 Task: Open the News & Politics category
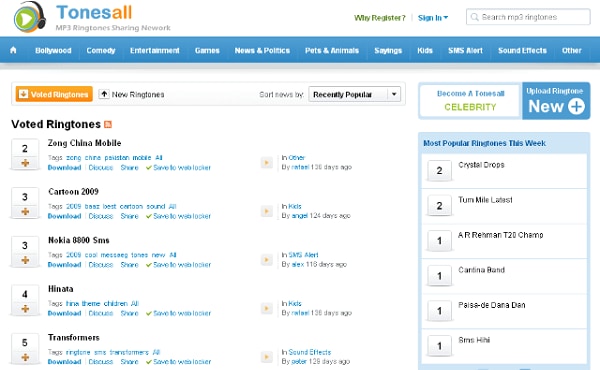coord(262,51)
